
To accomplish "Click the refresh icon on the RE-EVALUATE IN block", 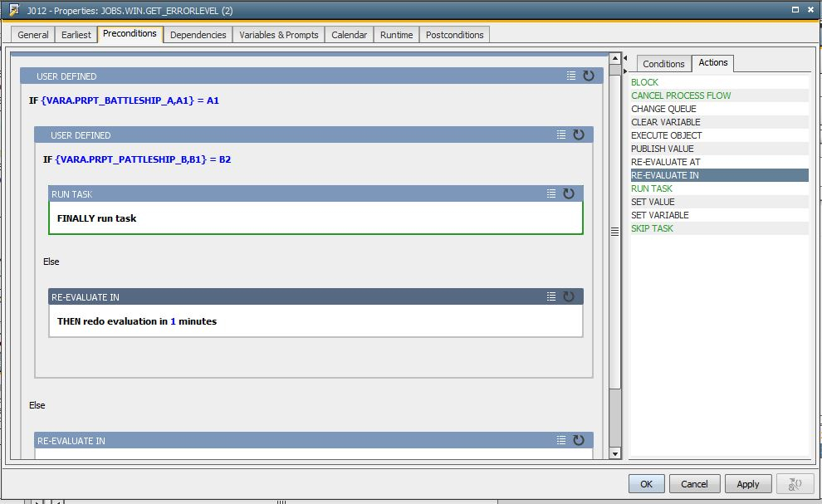I will [x=569, y=296].
